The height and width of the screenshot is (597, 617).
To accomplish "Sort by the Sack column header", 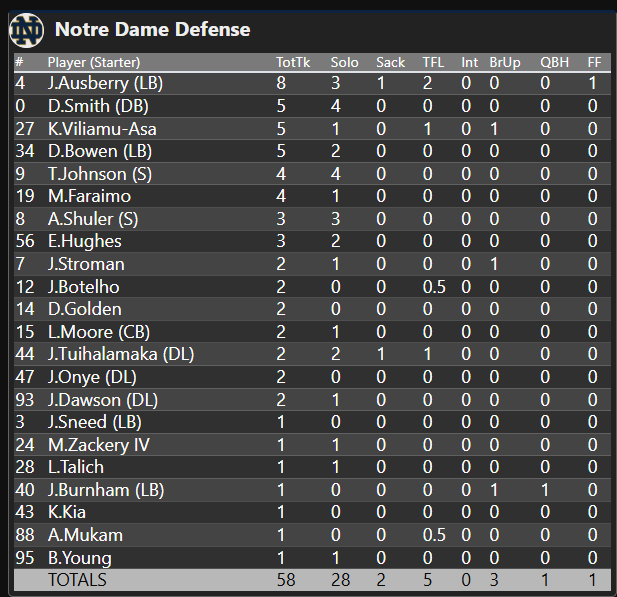I will (390, 62).
